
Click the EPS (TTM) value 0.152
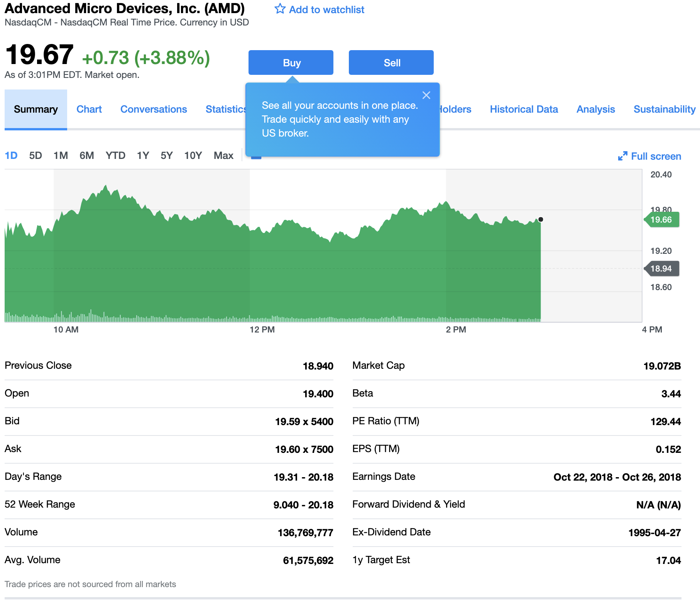[x=668, y=449]
